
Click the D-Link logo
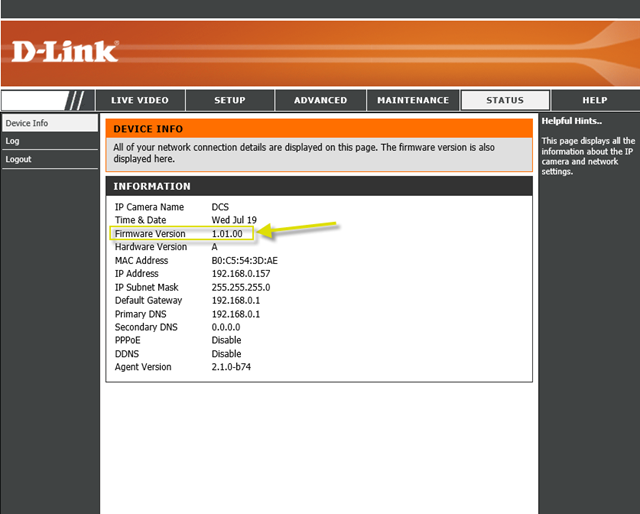tap(65, 51)
